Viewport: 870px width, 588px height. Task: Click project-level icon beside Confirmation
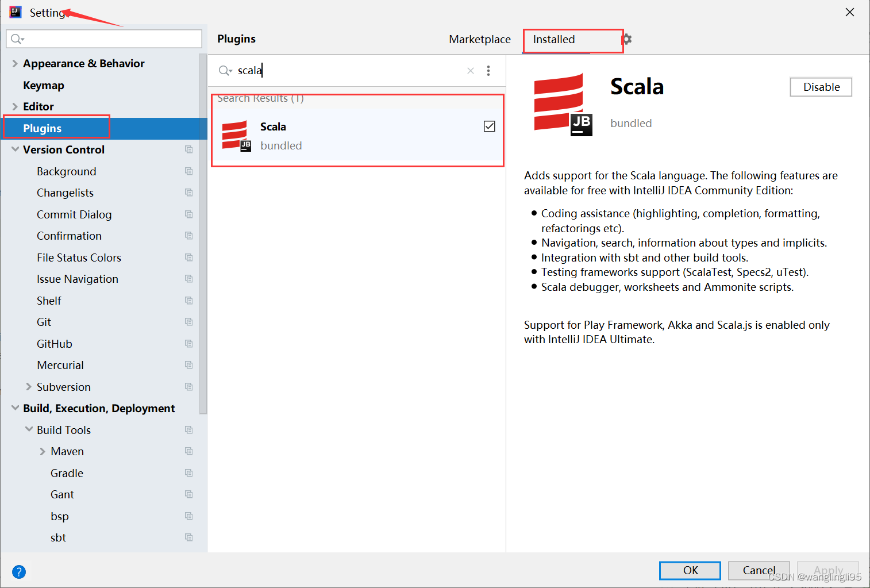[188, 236]
